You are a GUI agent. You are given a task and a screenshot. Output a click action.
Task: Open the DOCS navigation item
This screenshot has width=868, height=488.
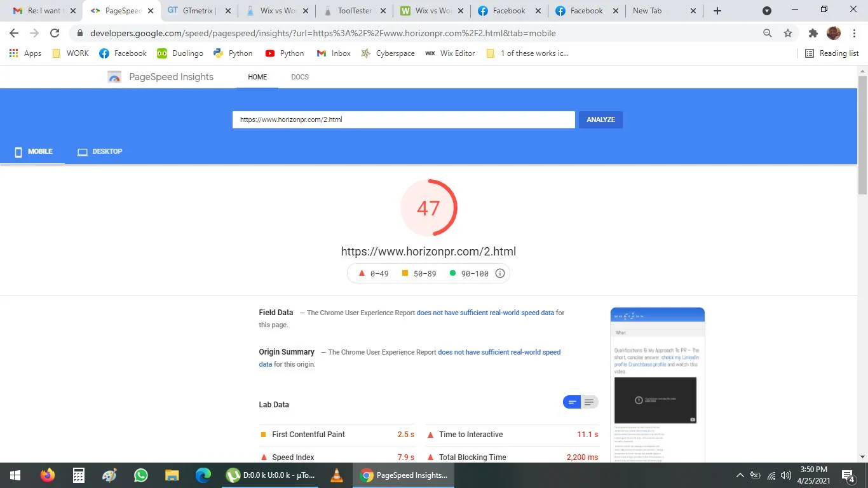[x=300, y=77]
